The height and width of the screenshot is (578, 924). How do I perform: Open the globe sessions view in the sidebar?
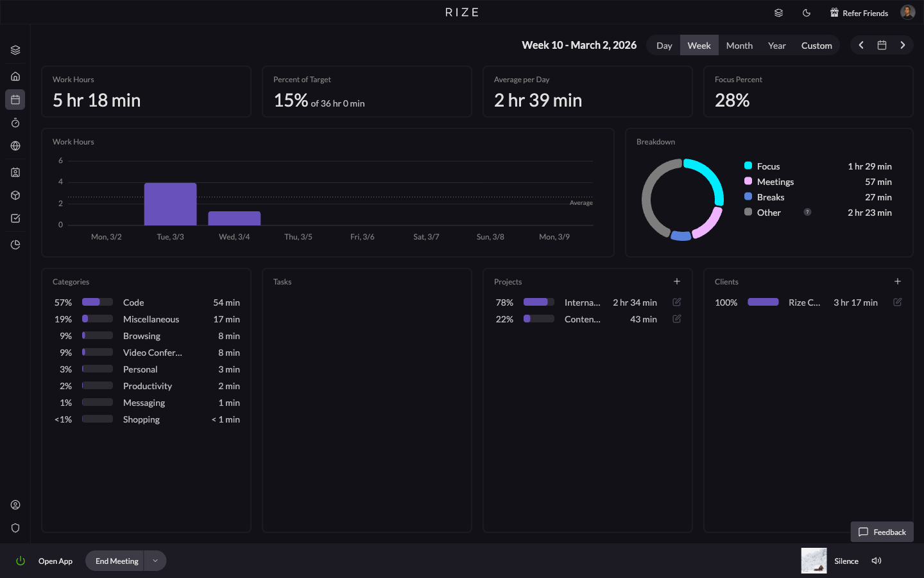[15, 146]
